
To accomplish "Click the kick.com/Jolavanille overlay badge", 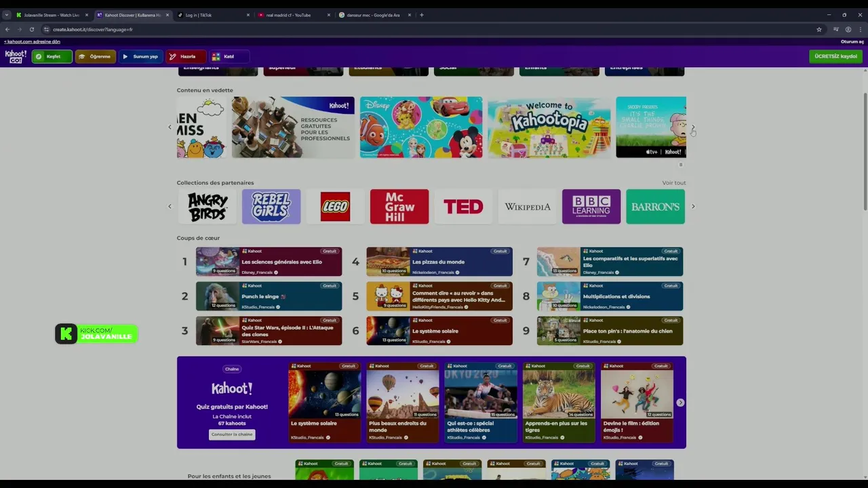I will (96, 334).
